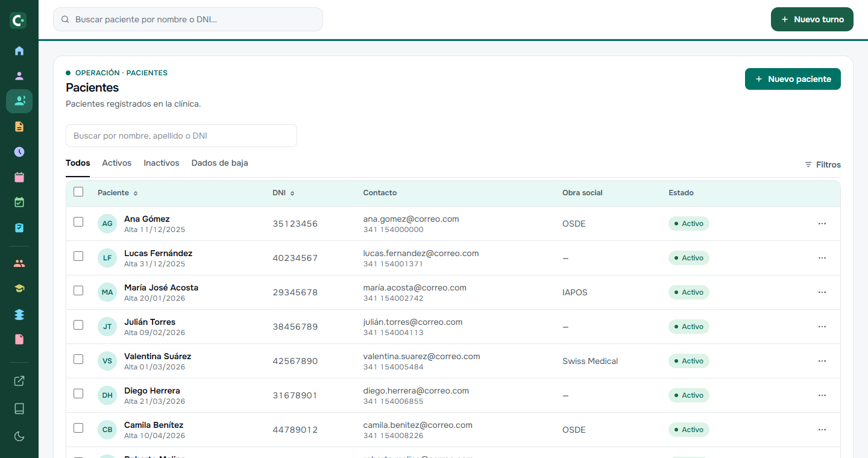Open the Filtros button
The height and width of the screenshot is (458, 868).
[823, 165]
